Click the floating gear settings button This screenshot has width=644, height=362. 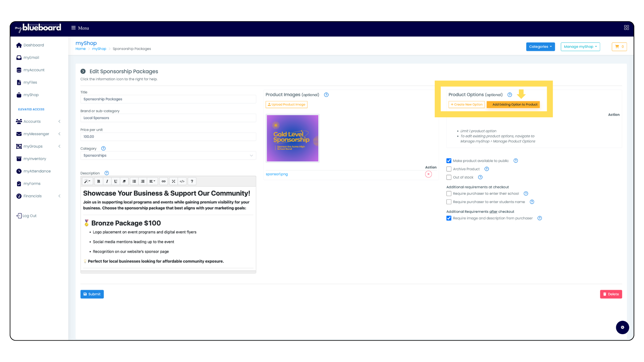pos(622,327)
